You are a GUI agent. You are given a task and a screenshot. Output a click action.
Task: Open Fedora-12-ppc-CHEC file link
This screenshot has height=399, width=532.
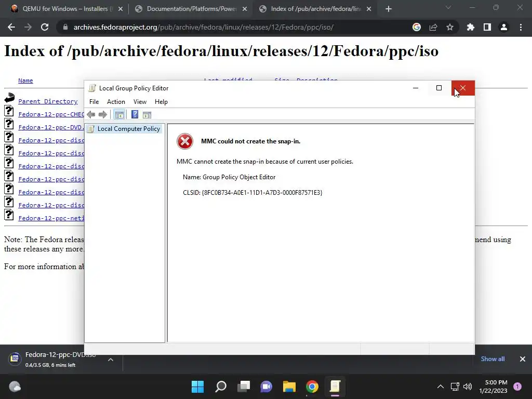pos(51,114)
